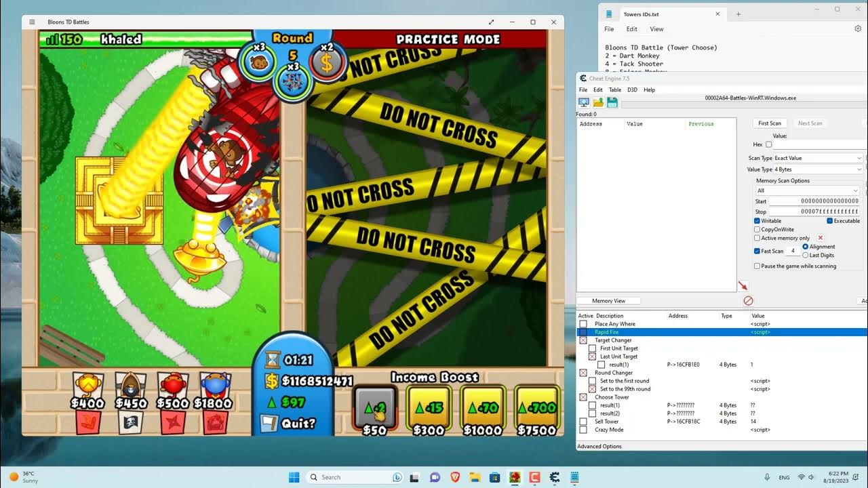Click the tack x3 powerup bubble

coord(293,80)
